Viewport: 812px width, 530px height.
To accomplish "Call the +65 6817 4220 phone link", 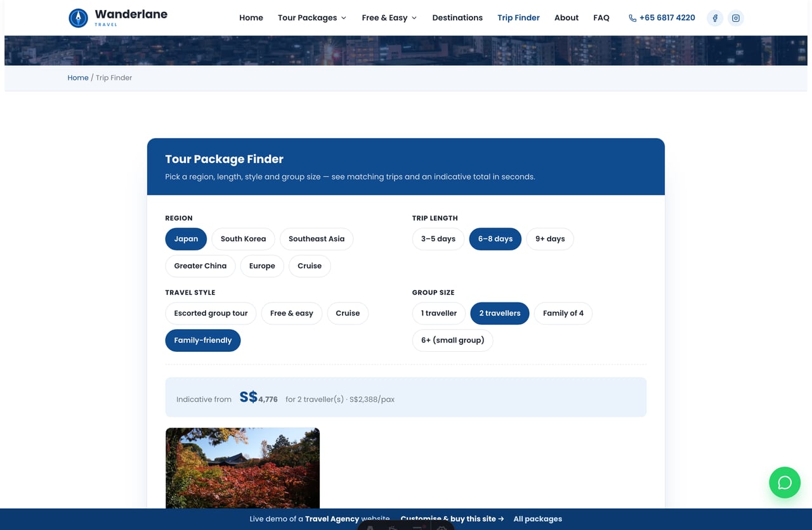I will pos(662,18).
